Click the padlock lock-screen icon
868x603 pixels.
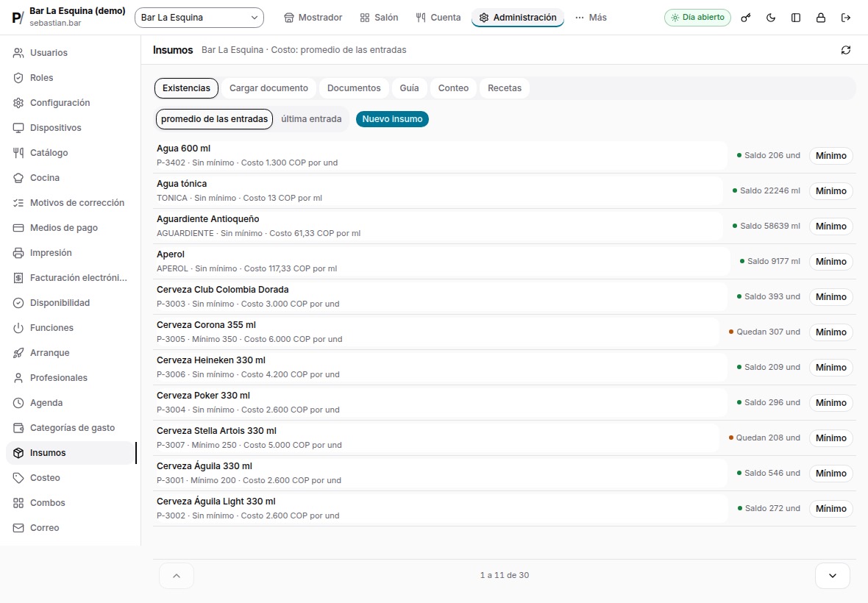(x=820, y=18)
